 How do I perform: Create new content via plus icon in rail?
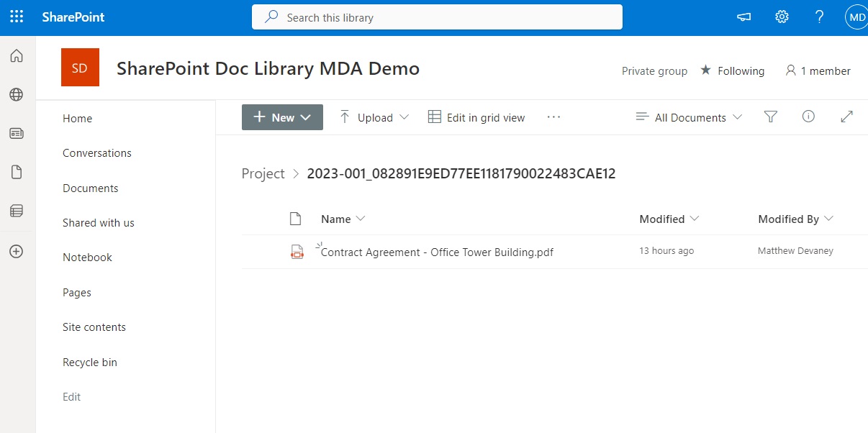17,251
